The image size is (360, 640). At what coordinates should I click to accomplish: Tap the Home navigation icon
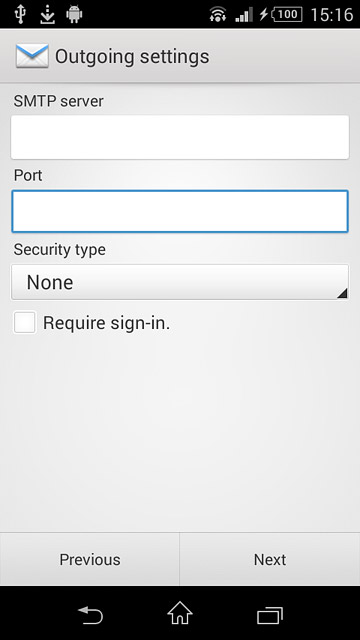(x=180, y=613)
